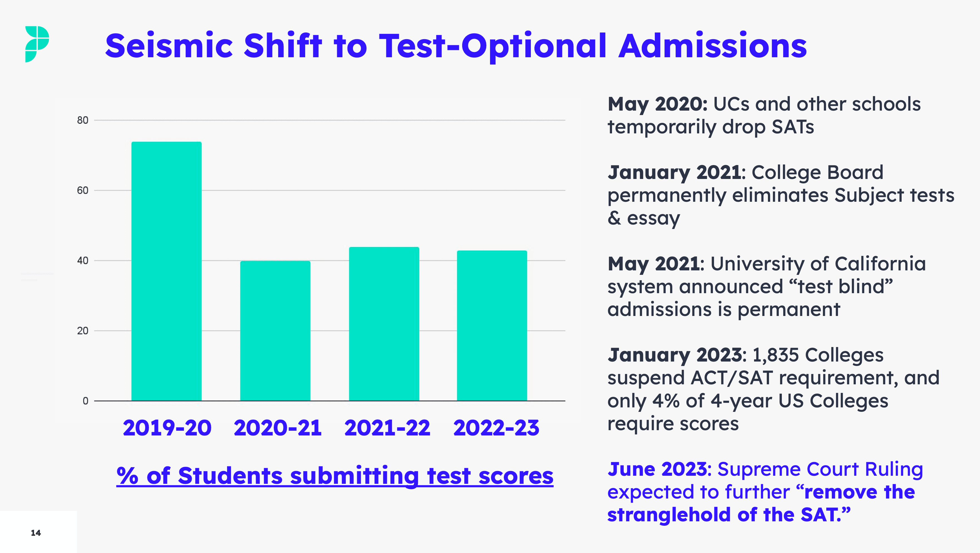
Task: Select the slide title 'Seismic Shift to Test-Optional Admissions'
Action: [455, 46]
